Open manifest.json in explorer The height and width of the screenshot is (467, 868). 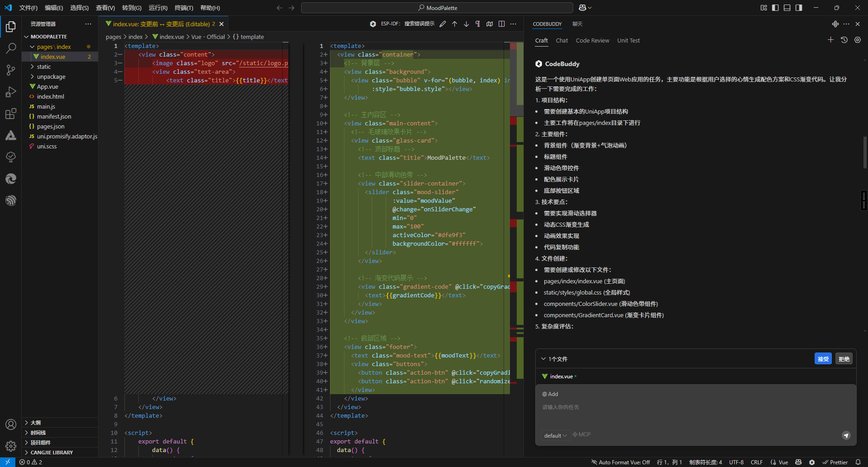point(60,116)
